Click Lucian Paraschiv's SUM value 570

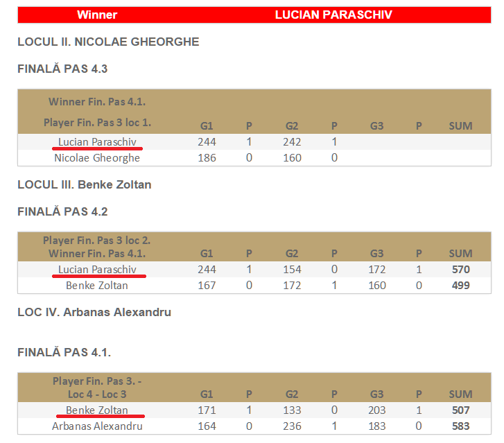(x=460, y=270)
